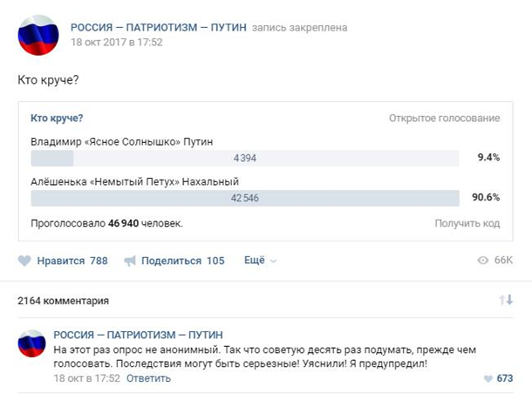Like the pinned comment with heart icon
532x394 pixels.
(488, 379)
